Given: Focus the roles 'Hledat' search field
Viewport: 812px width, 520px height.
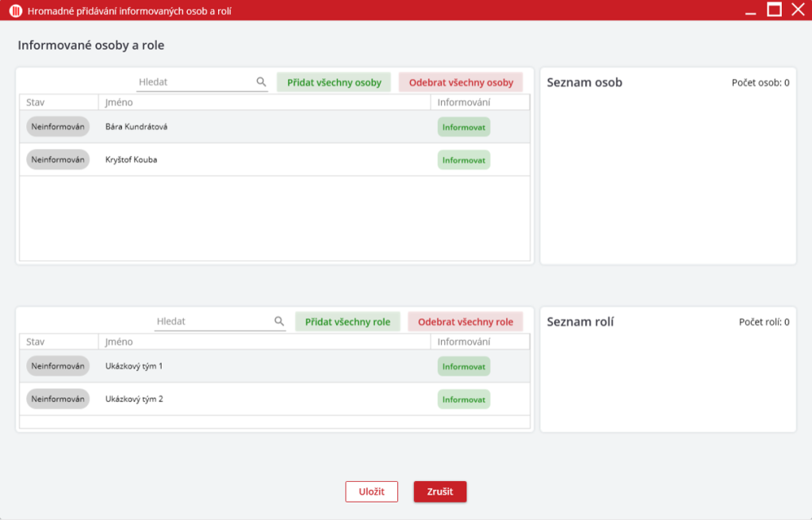Looking at the screenshot, I should (213, 321).
